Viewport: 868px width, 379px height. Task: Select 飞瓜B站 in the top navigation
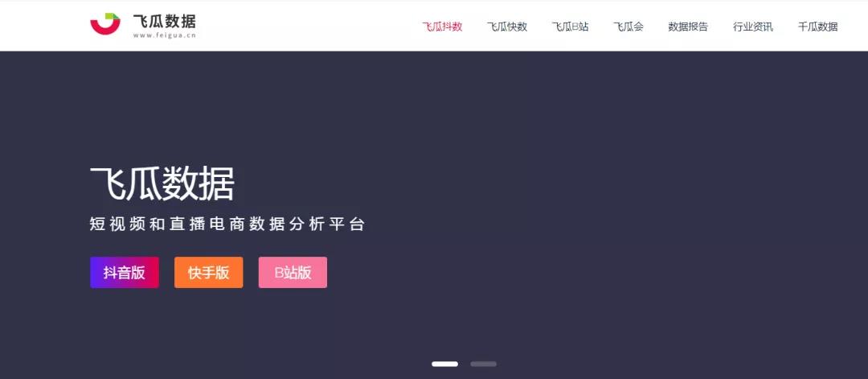[570, 27]
